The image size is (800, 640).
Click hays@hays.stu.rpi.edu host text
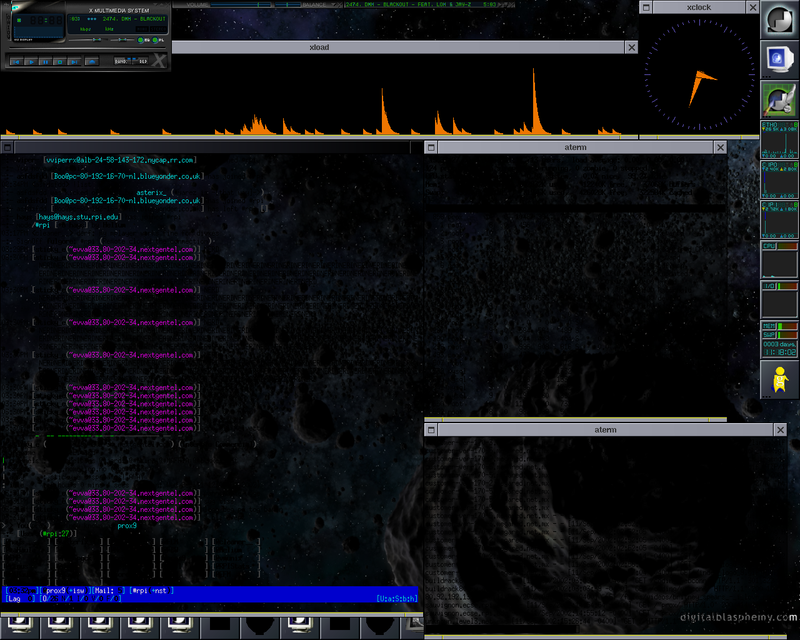point(79,217)
